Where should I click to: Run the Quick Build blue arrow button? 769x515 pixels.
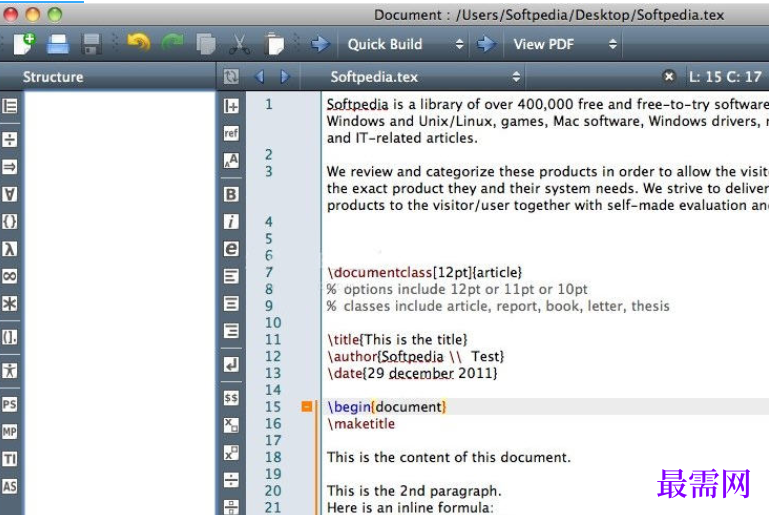[320, 44]
